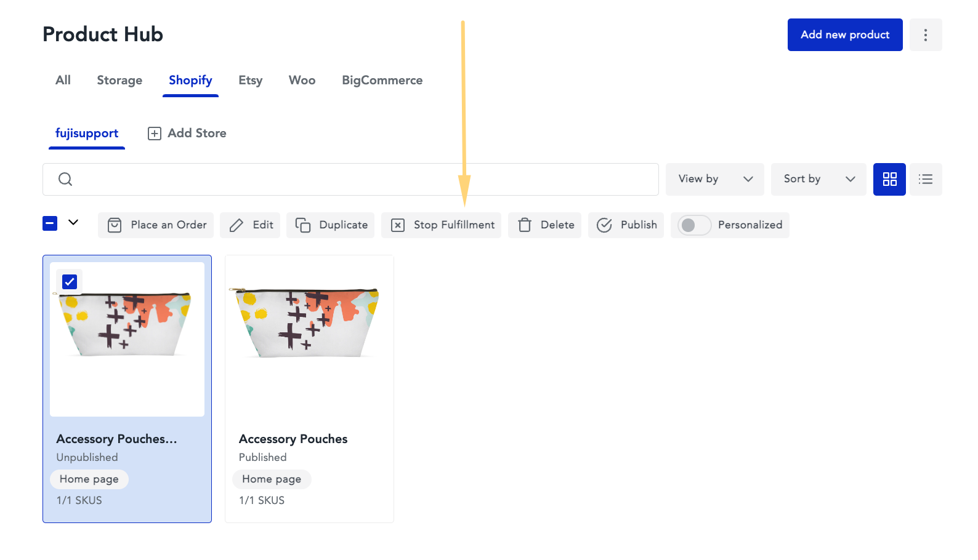Select the fujisupport store tab
The width and height of the screenshot is (978, 560).
tap(87, 134)
